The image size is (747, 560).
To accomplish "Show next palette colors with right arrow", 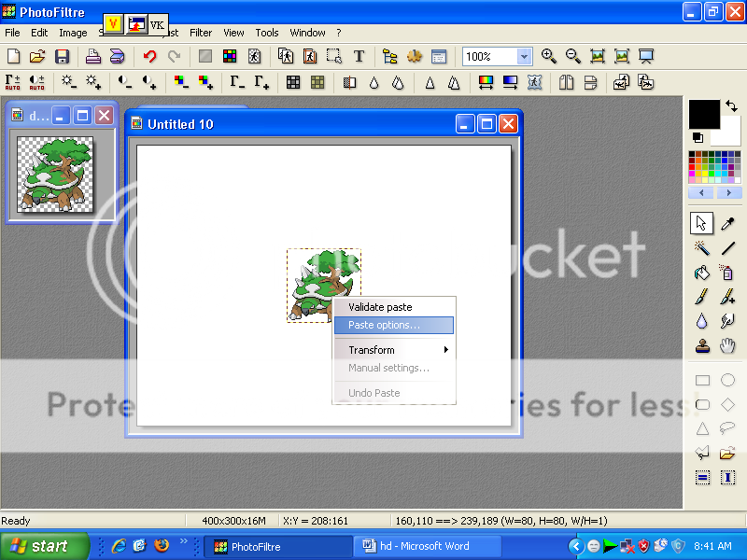I will [728, 193].
